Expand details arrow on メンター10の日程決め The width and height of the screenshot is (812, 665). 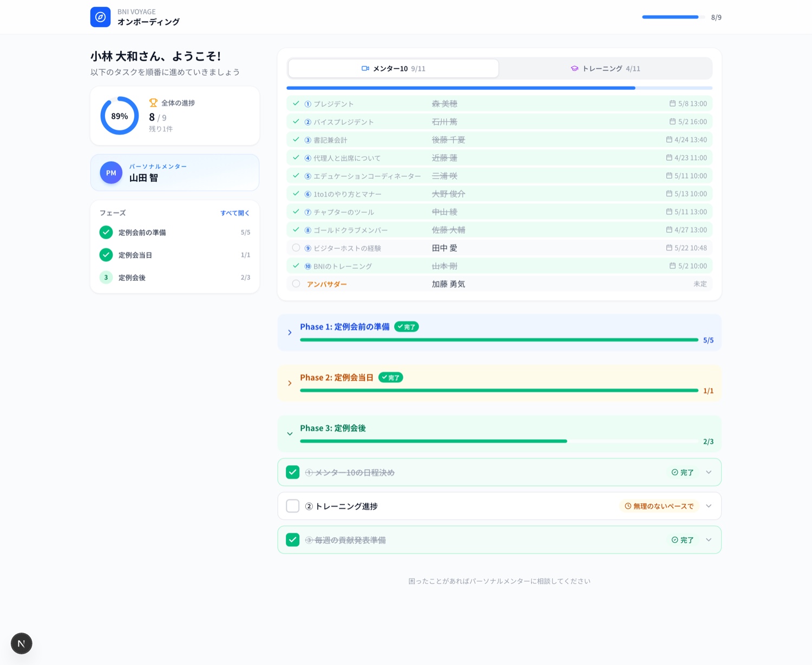tap(709, 472)
